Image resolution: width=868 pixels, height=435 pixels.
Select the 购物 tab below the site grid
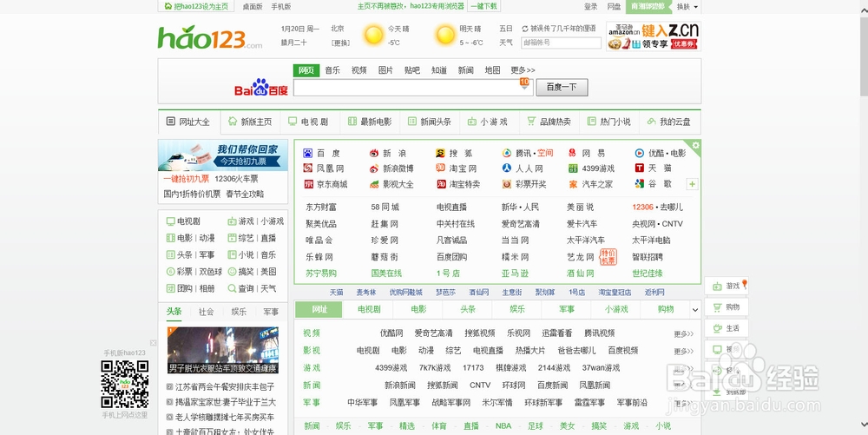(666, 309)
